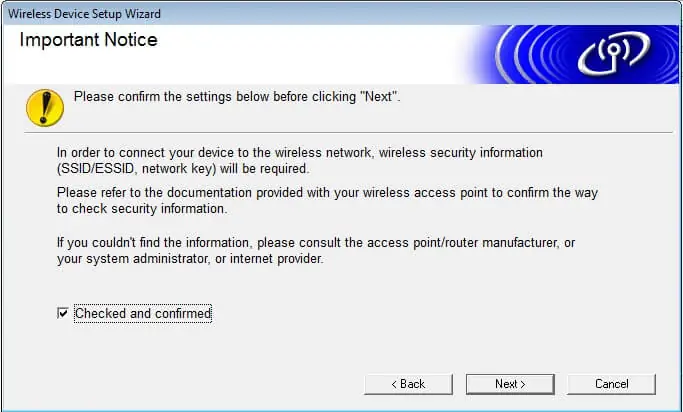The height and width of the screenshot is (412, 683).
Task: Click the "Checked and confirmed" label text
Action: coord(143,314)
